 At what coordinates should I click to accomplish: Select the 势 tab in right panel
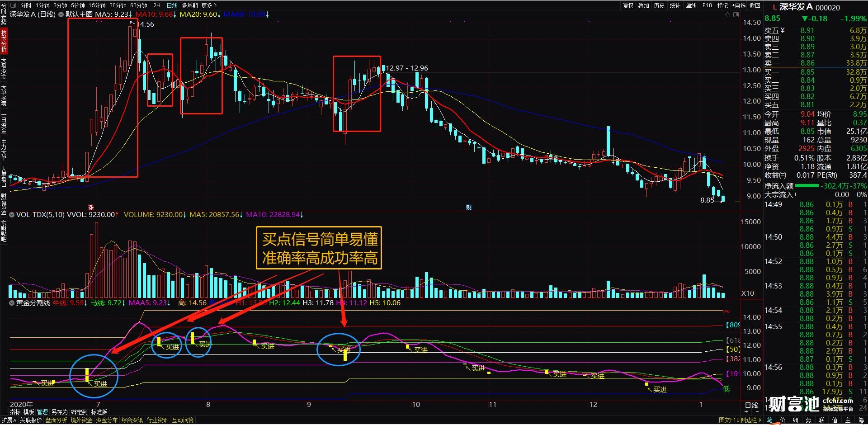pos(808,420)
